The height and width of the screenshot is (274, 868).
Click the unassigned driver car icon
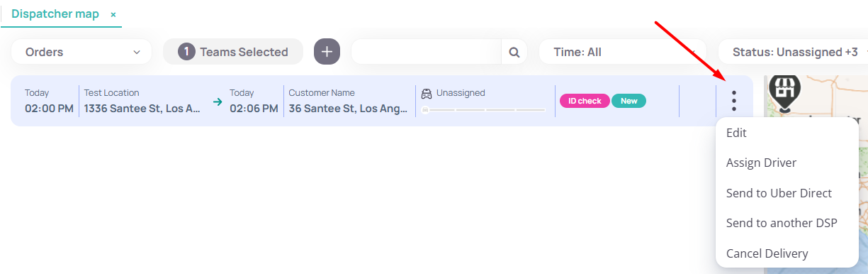pos(427,93)
